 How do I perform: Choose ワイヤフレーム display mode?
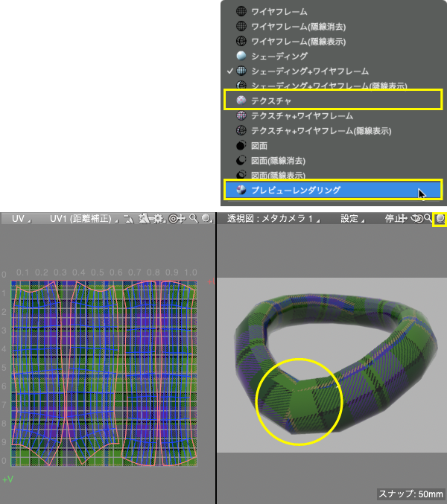(281, 12)
